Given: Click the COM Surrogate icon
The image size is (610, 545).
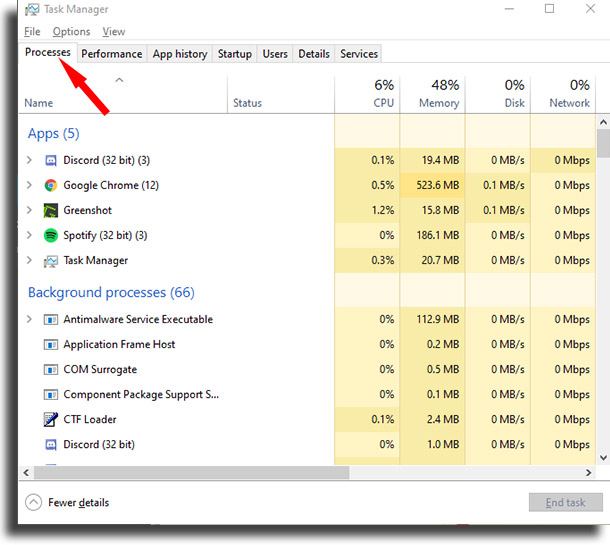Looking at the screenshot, I should coord(51,370).
